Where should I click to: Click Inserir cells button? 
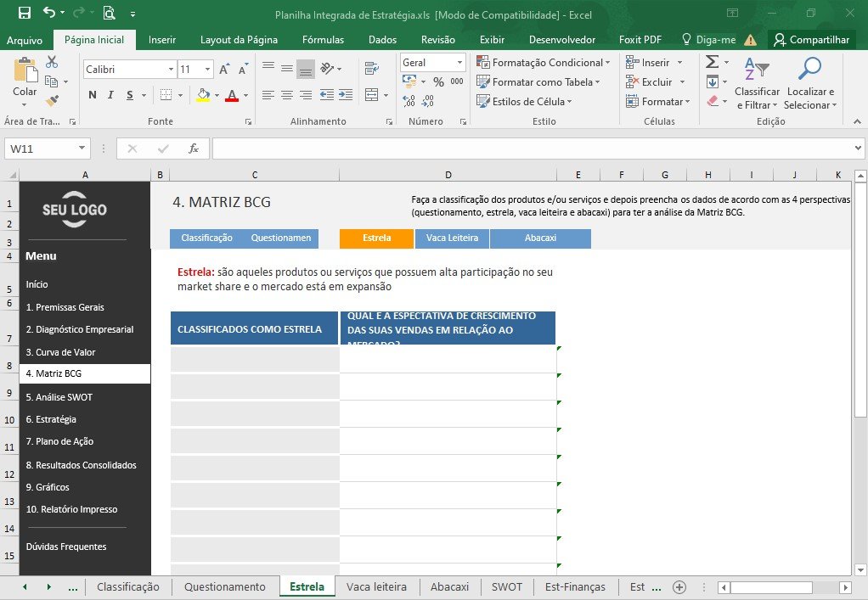(648, 63)
